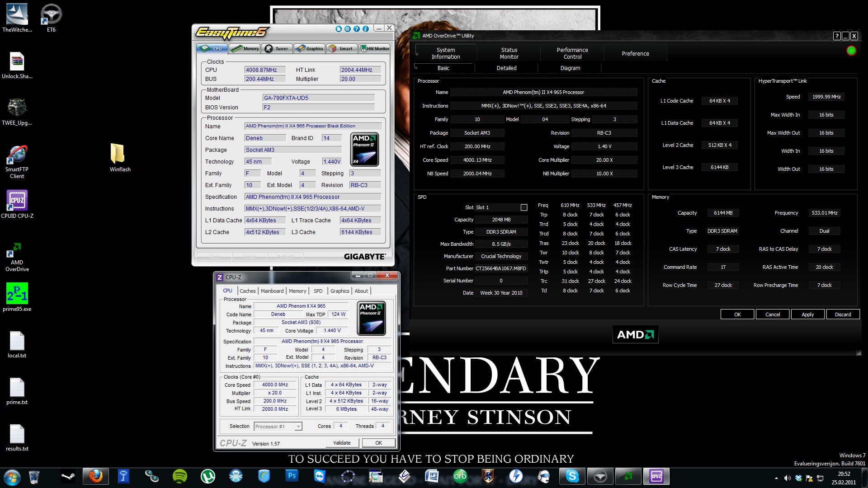Click the @ email icon in EasyTune6
Image resolution: width=868 pixels, height=488 pixels.
point(348,28)
